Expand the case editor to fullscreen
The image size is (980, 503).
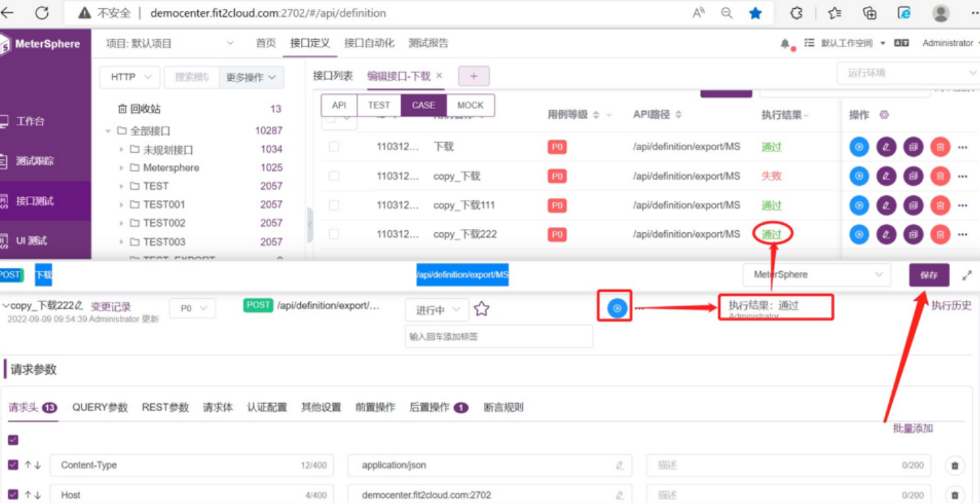click(x=967, y=275)
